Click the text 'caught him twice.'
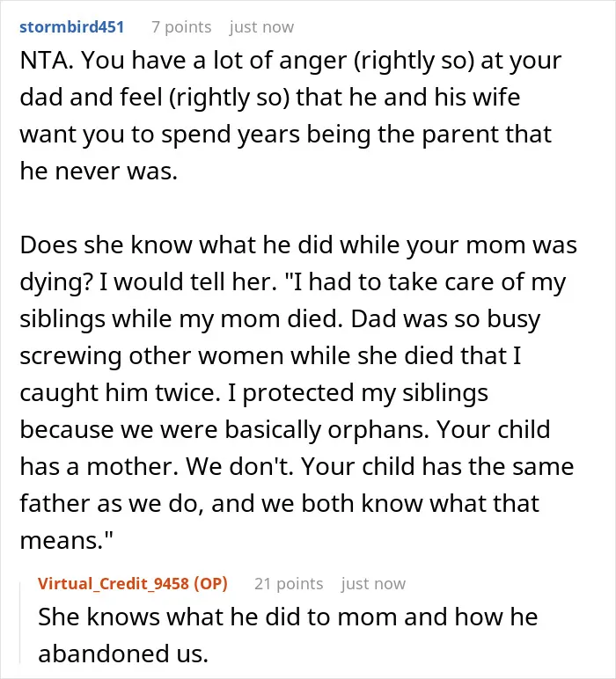Image resolution: width=616 pixels, height=679 pixels. 121,393
